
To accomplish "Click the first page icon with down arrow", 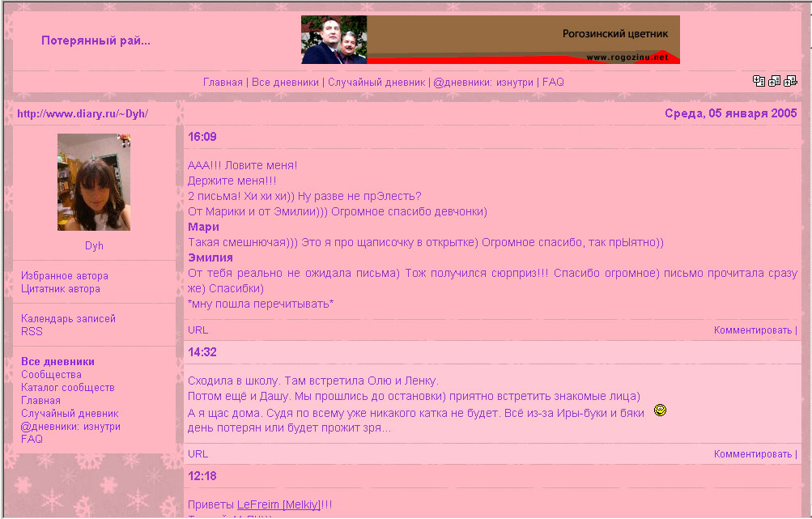I will pyautogui.click(x=759, y=81).
